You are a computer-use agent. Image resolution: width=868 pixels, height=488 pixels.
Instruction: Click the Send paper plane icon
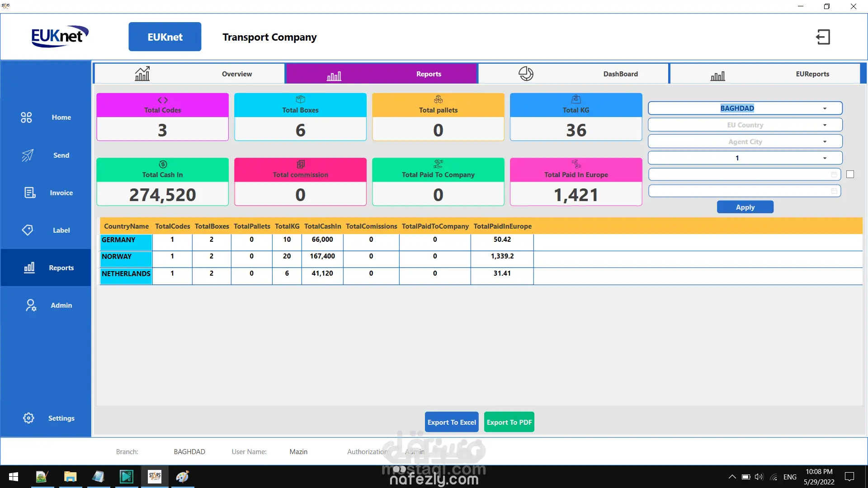27,155
